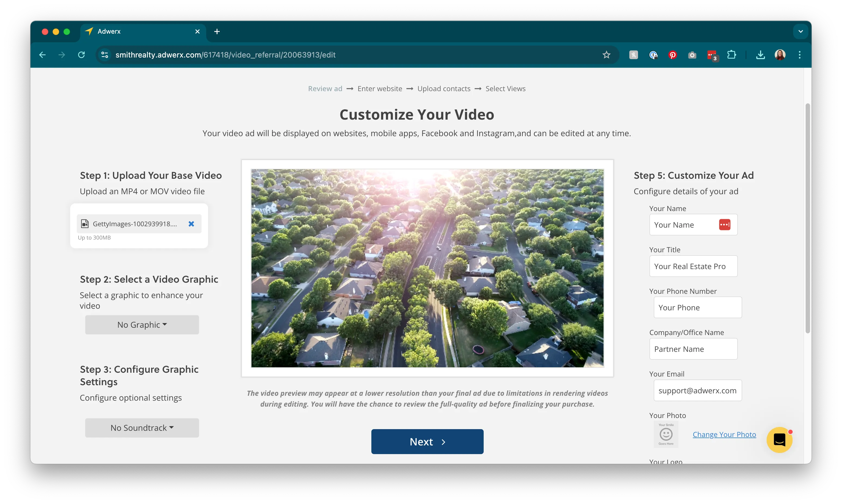The image size is (842, 504).
Task: Focus the Your Phone Number field
Action: [698, 307]
